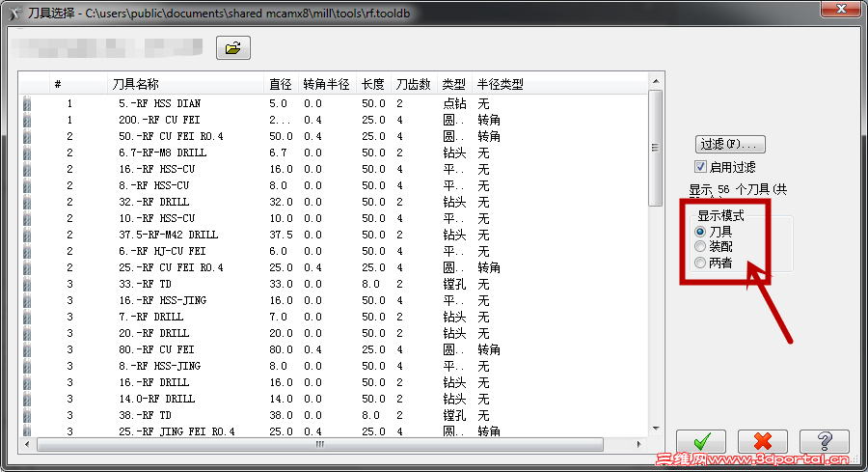Select tool 6.-RF HJ-CU FEI
This screenshot has width=868, height=472.
(162, 252)
